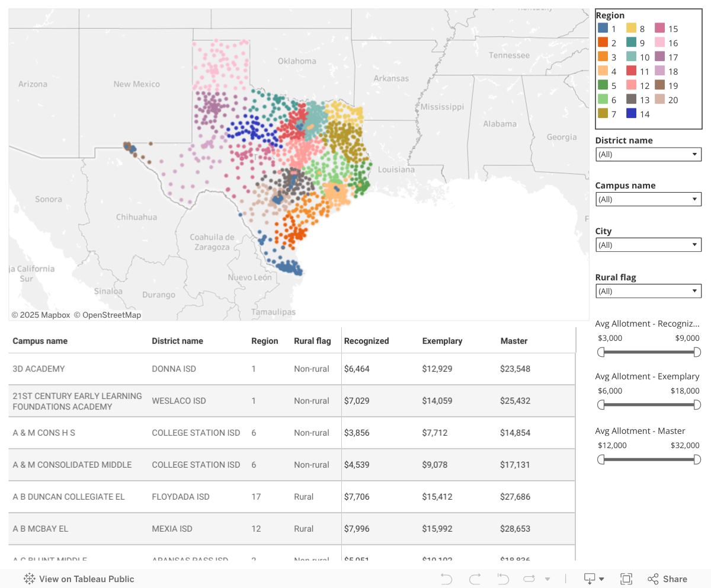The height and width of the screenshot is (588, 711).
Task: Select the 3D ACADEMY table row
Action: 39,369
